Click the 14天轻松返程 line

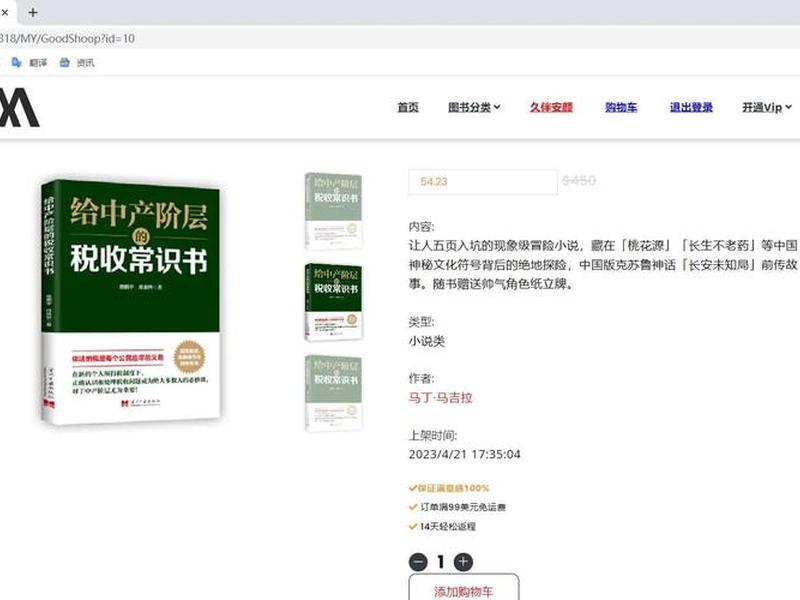(442, 526)
